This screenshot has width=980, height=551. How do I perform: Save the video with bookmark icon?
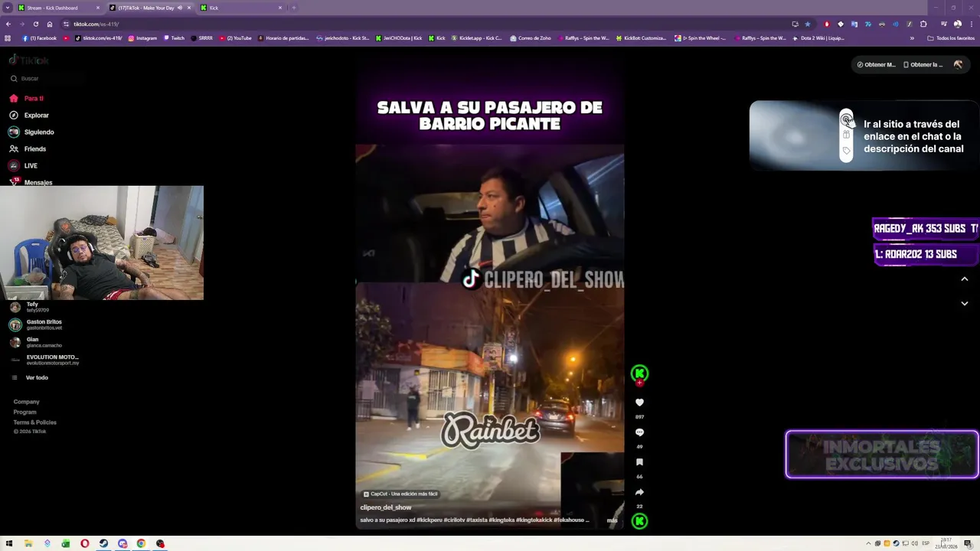point(639,462)
